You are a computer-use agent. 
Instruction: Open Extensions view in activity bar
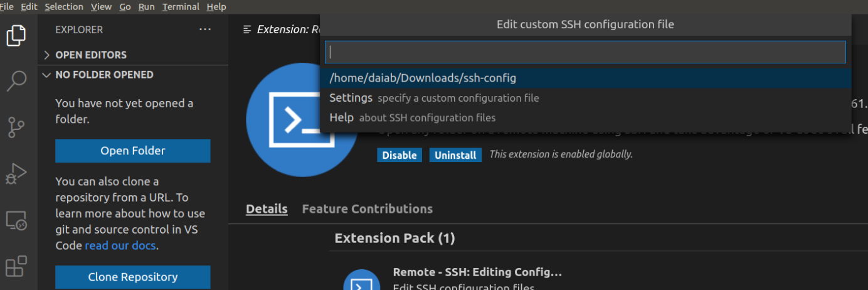point(16,266)
